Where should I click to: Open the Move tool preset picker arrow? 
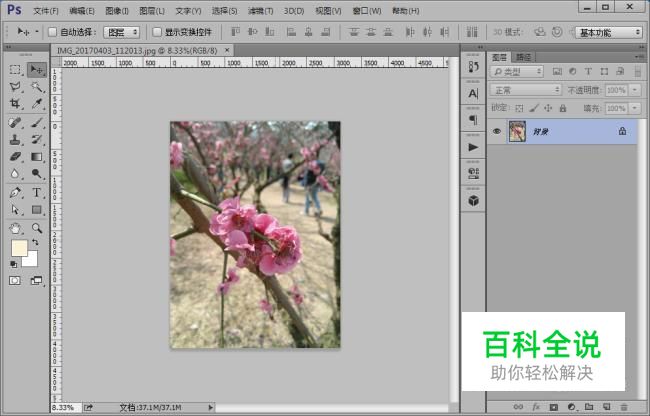pos(37,31)
